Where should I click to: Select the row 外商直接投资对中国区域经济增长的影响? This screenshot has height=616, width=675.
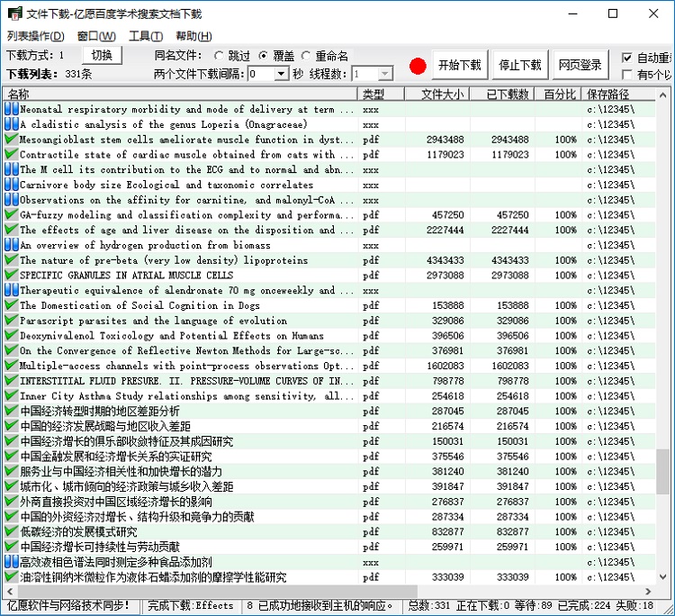329,502
